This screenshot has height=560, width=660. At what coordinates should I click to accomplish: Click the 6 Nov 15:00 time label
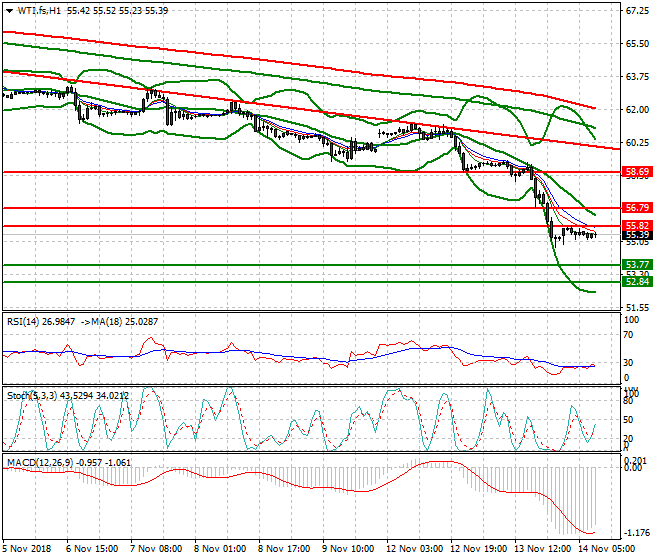pos(92,549)
